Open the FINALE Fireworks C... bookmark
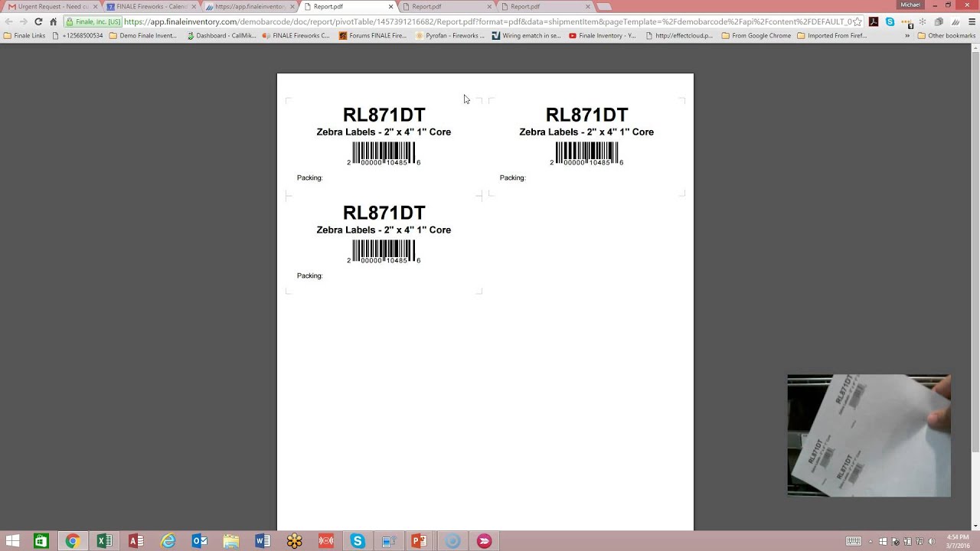Image resolution: width=980 pixels, height=551 pixels. tap(296, 35)
